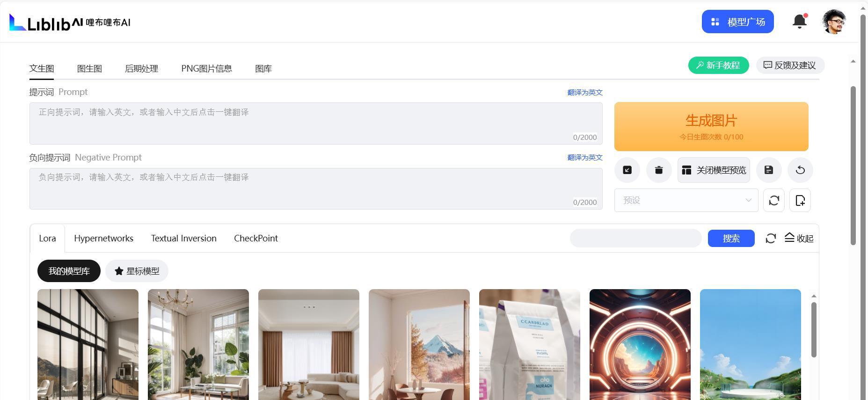Click the floppy disk save icon
This screenshot has height=400, width=868.
(769, 170)
